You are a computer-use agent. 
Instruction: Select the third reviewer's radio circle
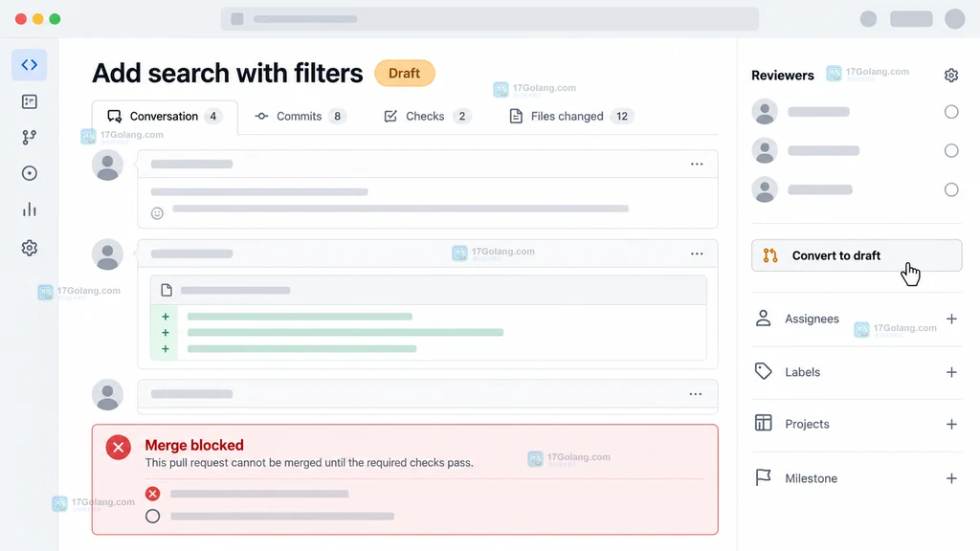[x=951, y=189]
